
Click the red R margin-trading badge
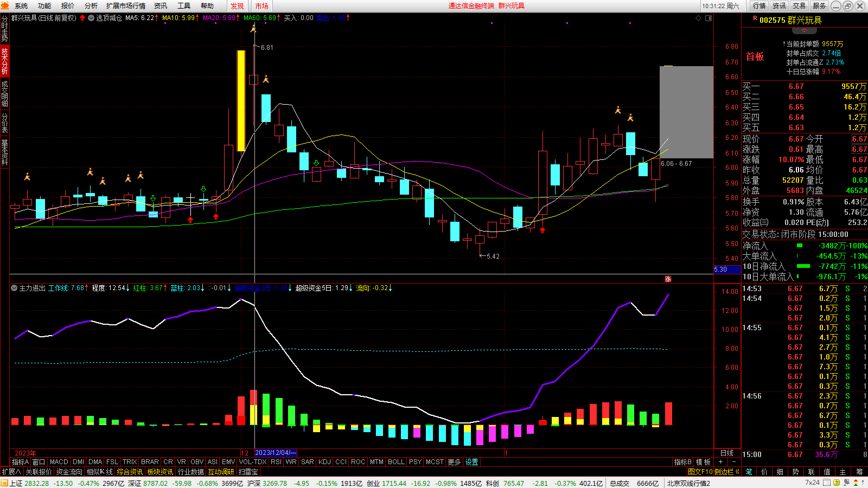[x=755, y=18]
